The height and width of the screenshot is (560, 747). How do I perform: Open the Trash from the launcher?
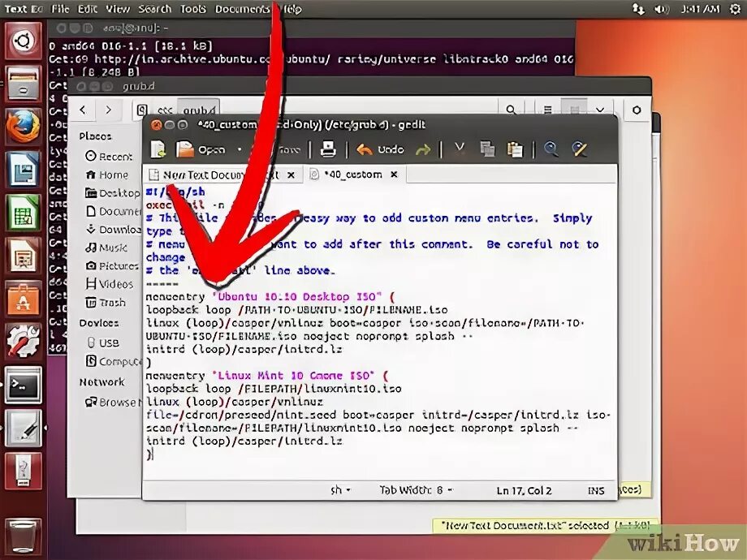tap(23, 537)
